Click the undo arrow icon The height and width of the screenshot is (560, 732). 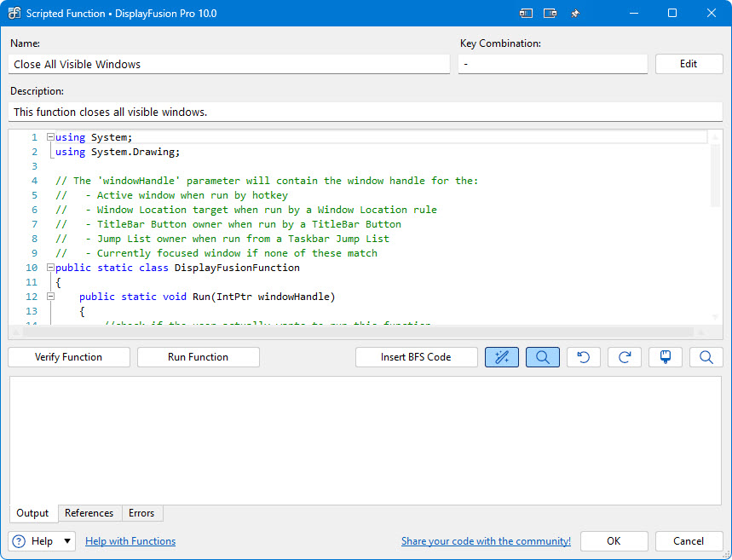tap(584, 357)
